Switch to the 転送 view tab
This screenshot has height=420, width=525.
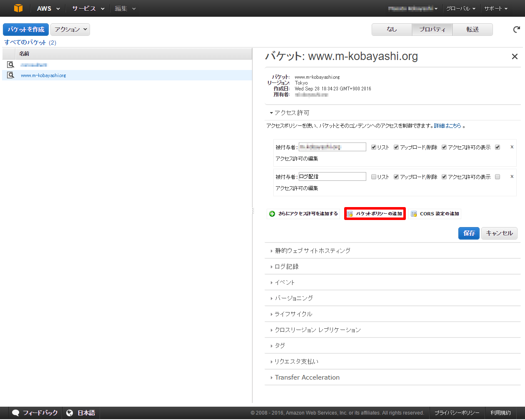pos(472,30)
